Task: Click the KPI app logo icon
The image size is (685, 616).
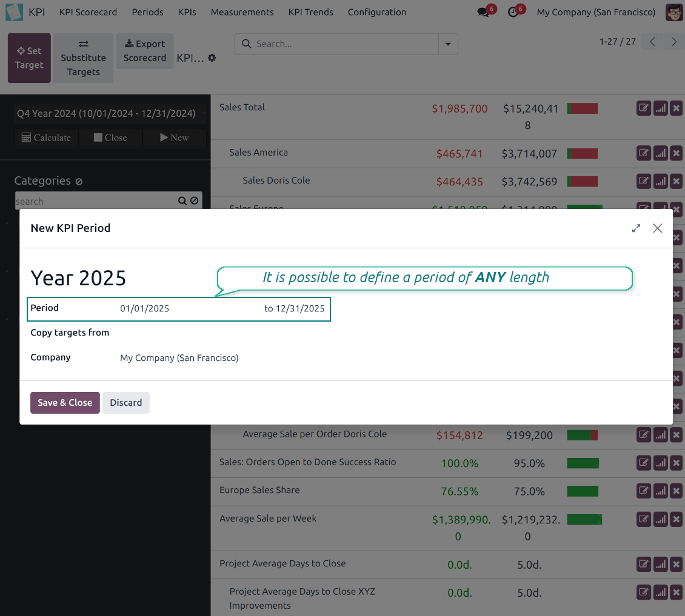Action: pos(14,12)
